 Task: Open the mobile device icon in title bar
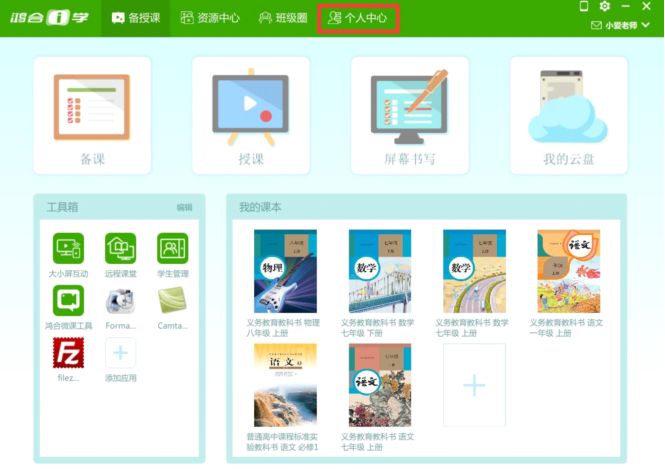[x=584, y=6]
